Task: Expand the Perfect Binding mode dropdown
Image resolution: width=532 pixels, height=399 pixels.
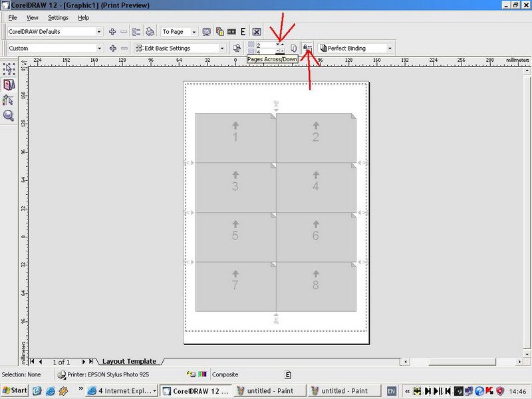Action: [x=390, y=48]
